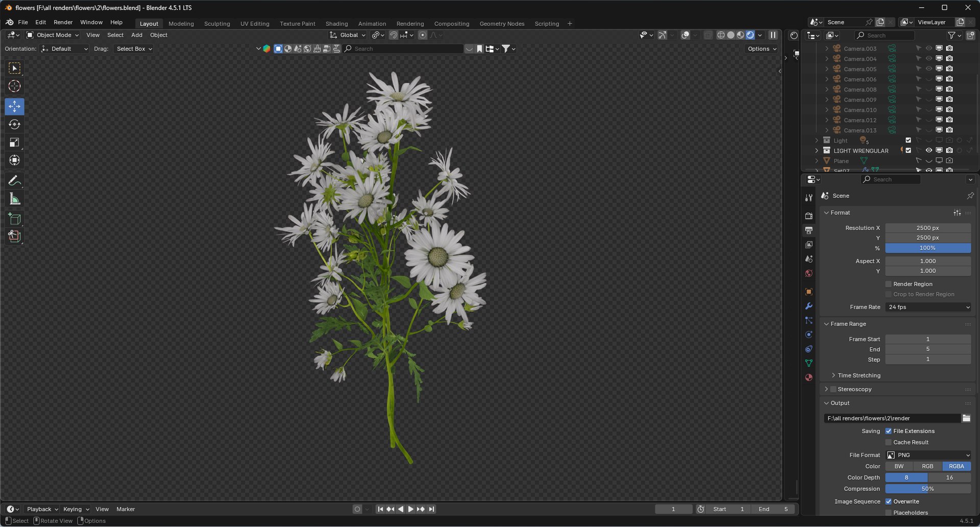Image resolution: width=980 pixels, height=527 pixels.
Task: Switch to rendered viewport shading
Action: coord(750,35)
